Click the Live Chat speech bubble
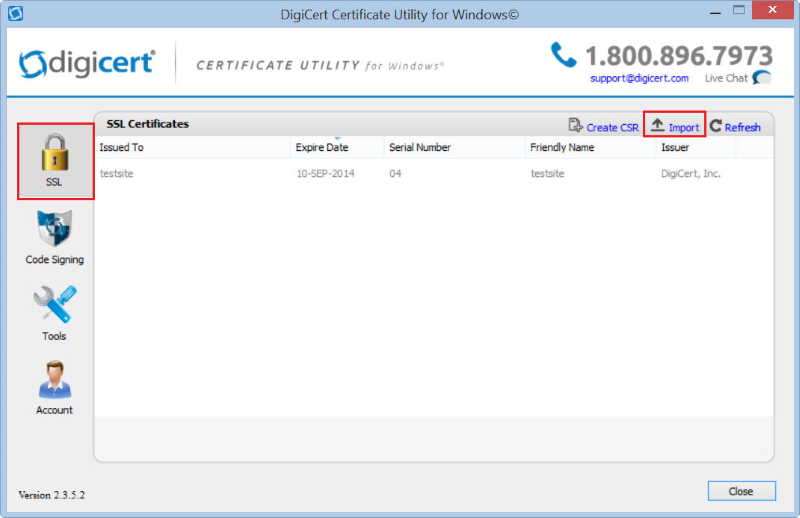 [762, 78]
